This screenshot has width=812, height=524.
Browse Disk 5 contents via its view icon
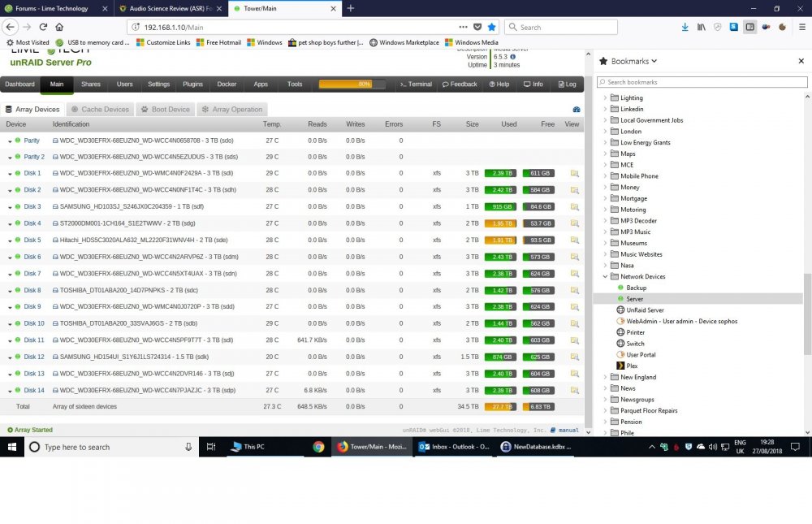click(574, 240)
